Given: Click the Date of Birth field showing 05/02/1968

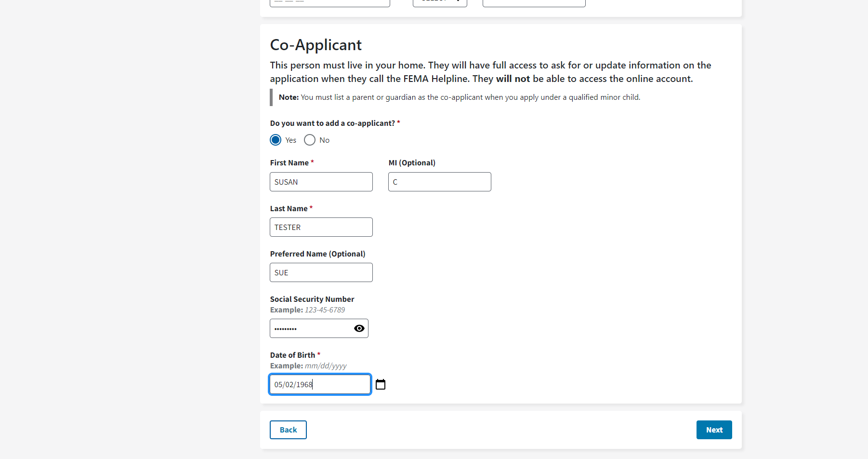Looking at the screenshot, I should coord(320,384).
